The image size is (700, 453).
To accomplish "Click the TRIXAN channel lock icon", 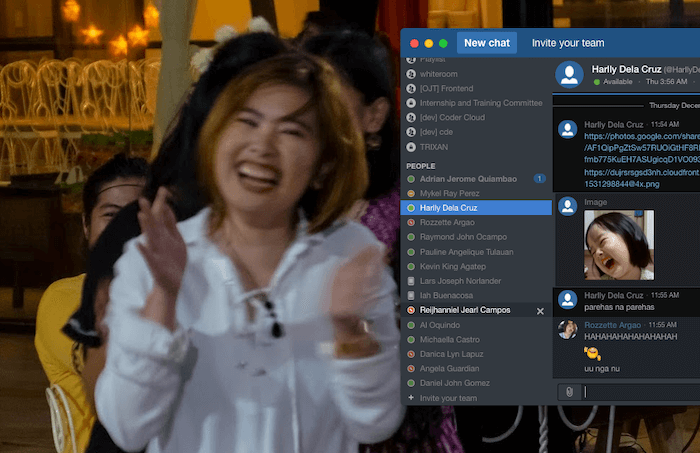I will [411, 147].
